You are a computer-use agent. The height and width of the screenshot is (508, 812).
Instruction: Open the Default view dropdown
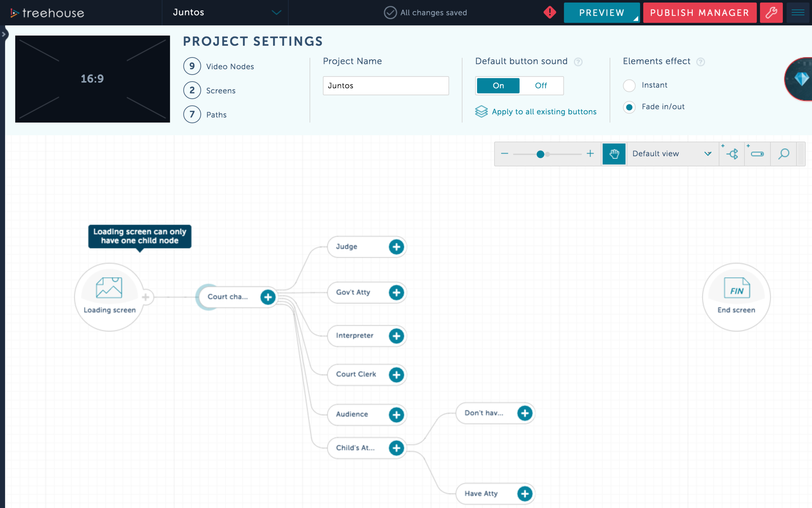point(672,154)
